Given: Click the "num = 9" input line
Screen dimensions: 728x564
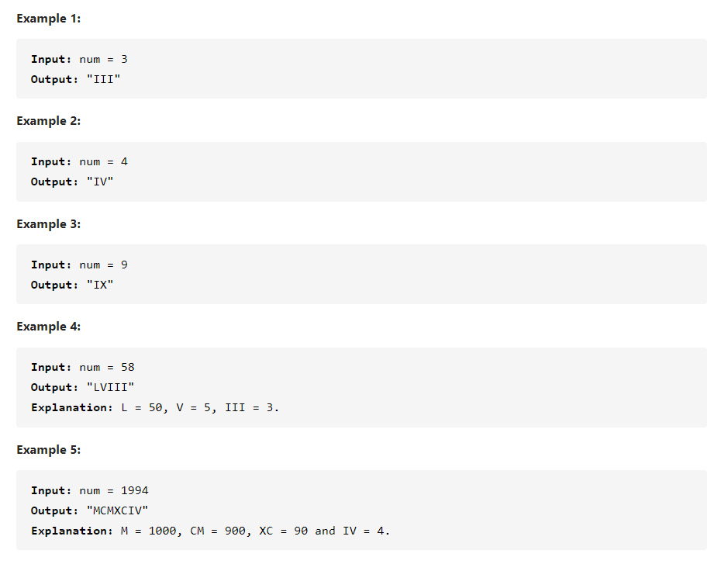Looking at the screenshot, I should 103,265.
